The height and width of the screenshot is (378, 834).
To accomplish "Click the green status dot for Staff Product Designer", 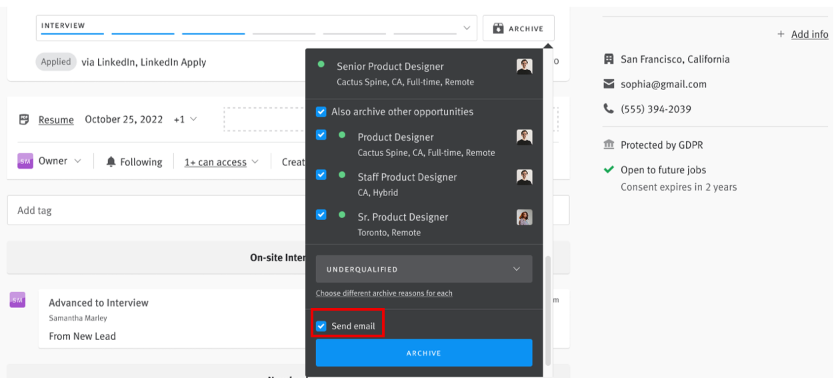I will 342,174.
